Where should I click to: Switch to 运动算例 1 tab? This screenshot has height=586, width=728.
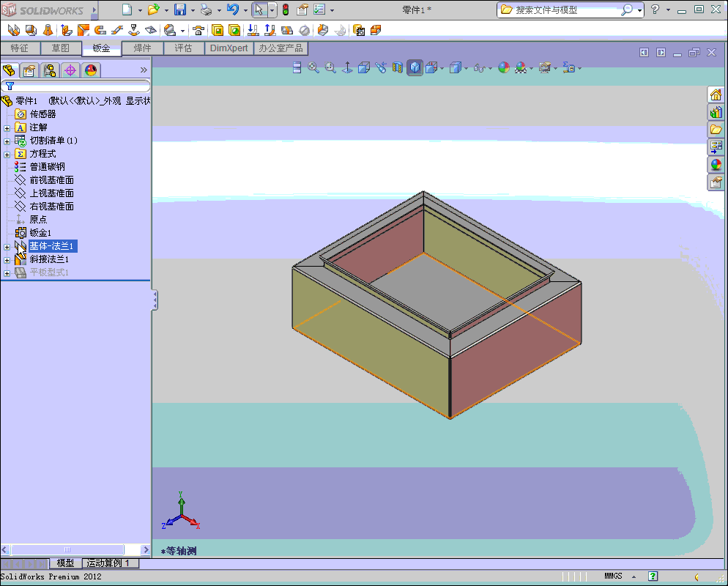point(110,563)
